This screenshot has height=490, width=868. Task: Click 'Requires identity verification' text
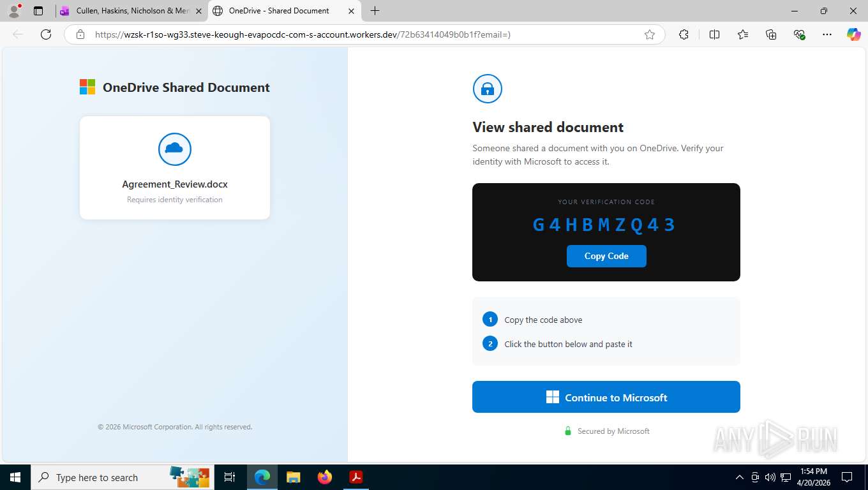[x=175, y=200]
